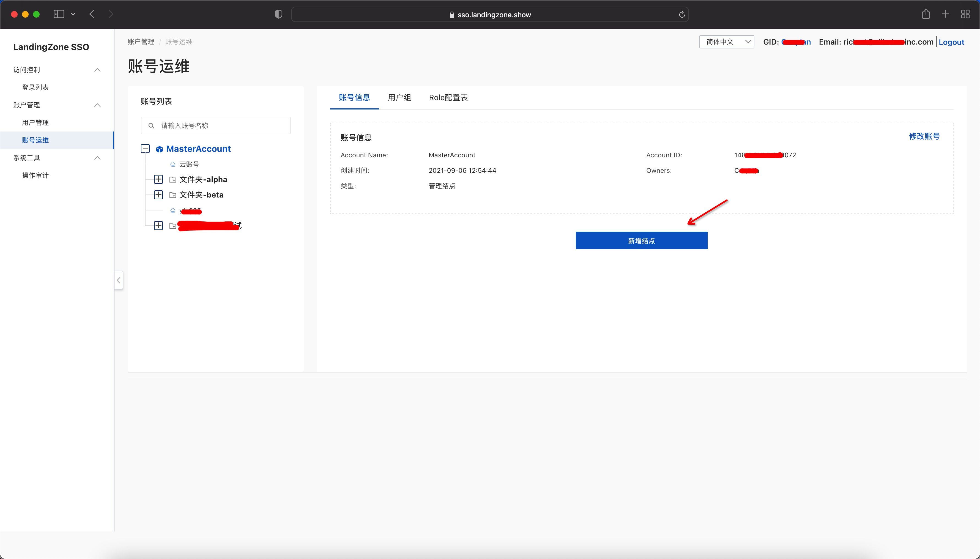Click the MasterAccount cube icon
980x559 pixels.
[x=159, y=149]
